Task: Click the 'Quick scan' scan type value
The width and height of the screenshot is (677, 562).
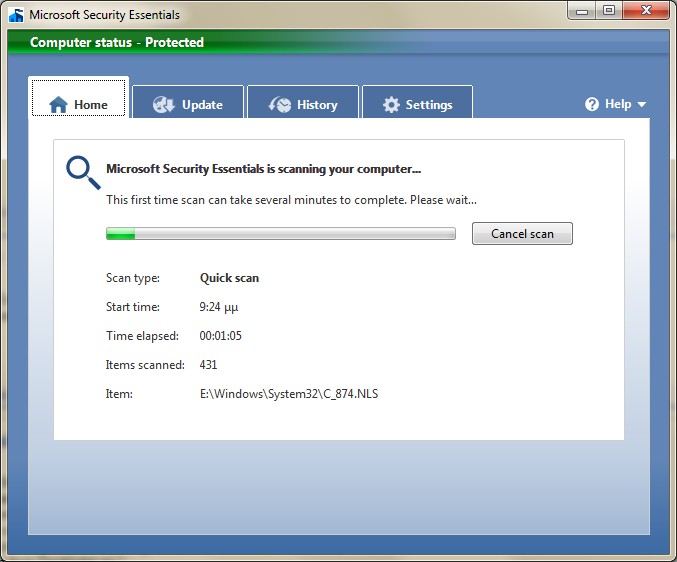Action: point(229,278)
